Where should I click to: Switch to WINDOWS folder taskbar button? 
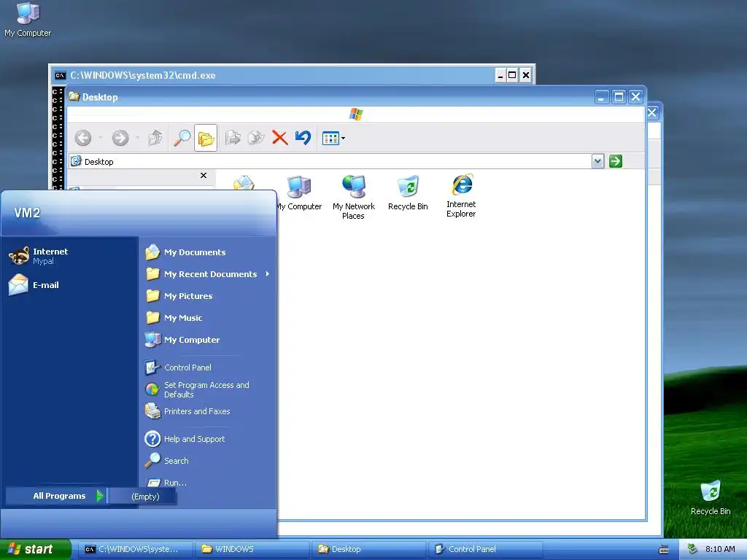coord(252,549)
